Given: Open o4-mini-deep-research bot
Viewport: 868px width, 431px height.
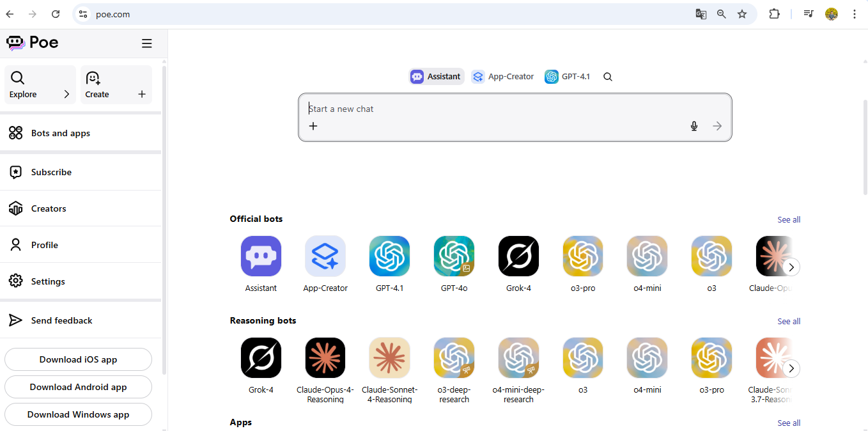Looking at the screenshot, I should click(518, 370).
